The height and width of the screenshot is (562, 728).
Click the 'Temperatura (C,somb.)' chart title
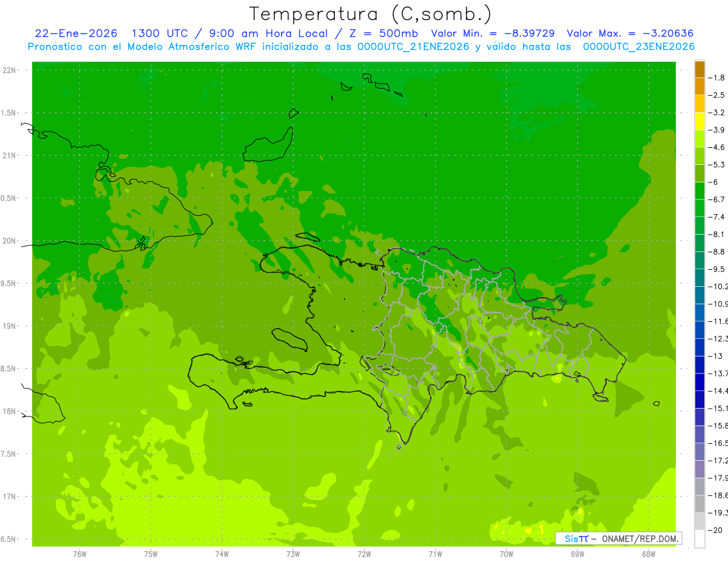370,14
